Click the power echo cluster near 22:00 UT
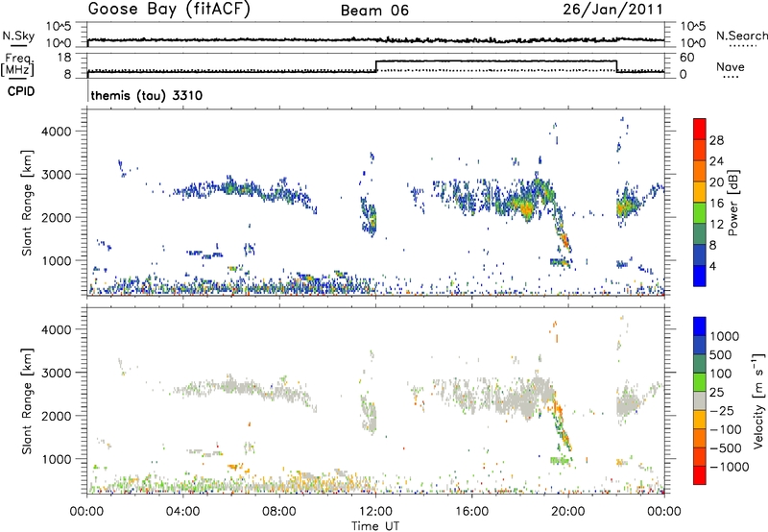The height and width of the screenshot is (532, 768). click(x=626, y=207)
